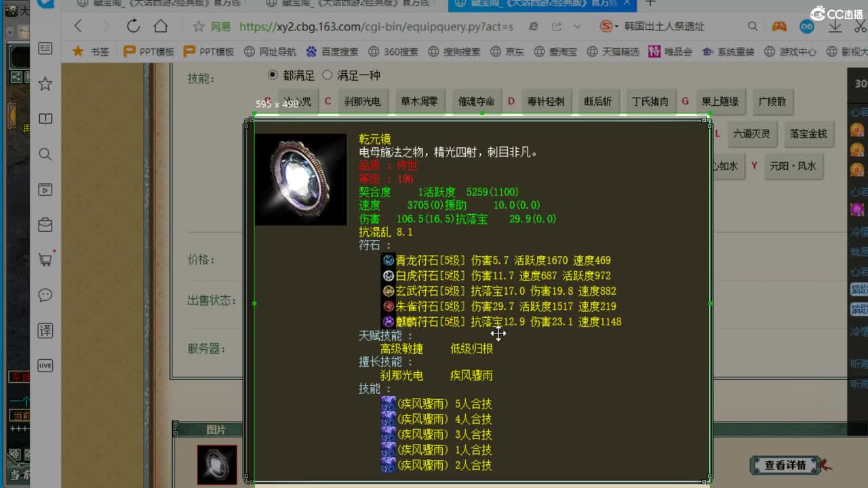The width and height of the screenshot is (868, 488).
Task: Open the 百度搜索 bookmark
Action: (x=332, y=52)
